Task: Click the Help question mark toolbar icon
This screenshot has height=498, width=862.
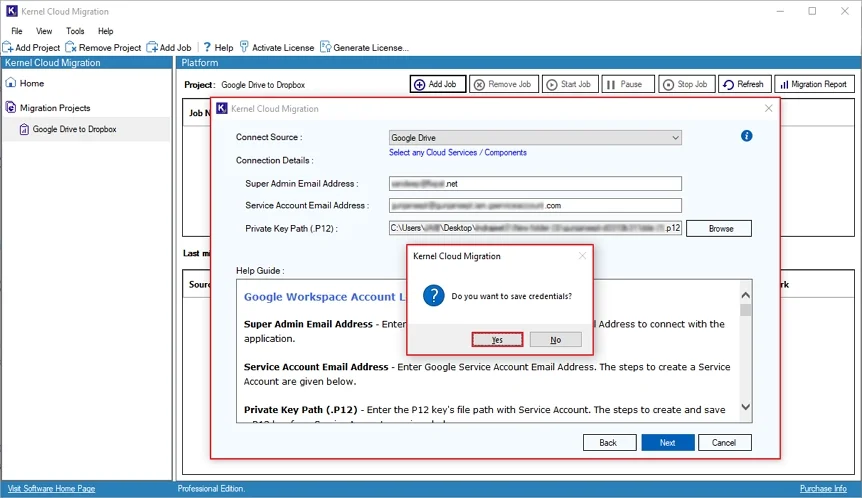Action: [207, 47]
